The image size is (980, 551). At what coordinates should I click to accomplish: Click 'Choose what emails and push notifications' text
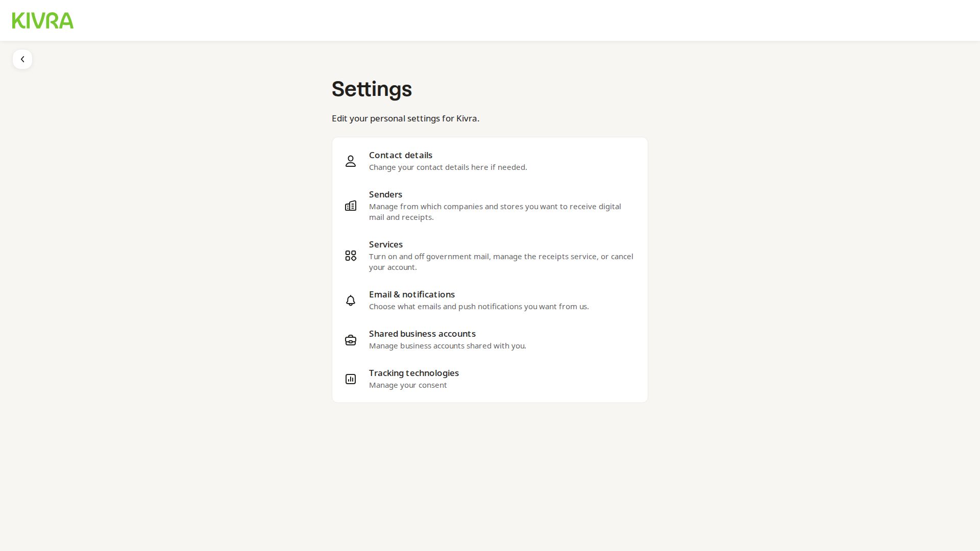[x=479, y=307]
